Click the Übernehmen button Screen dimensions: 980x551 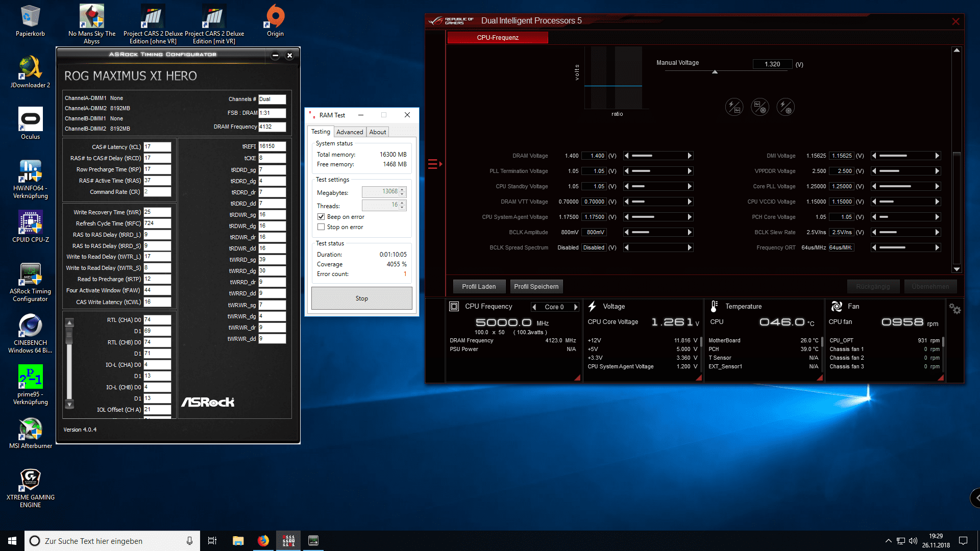pyautogui.click(x=930, y=287)
